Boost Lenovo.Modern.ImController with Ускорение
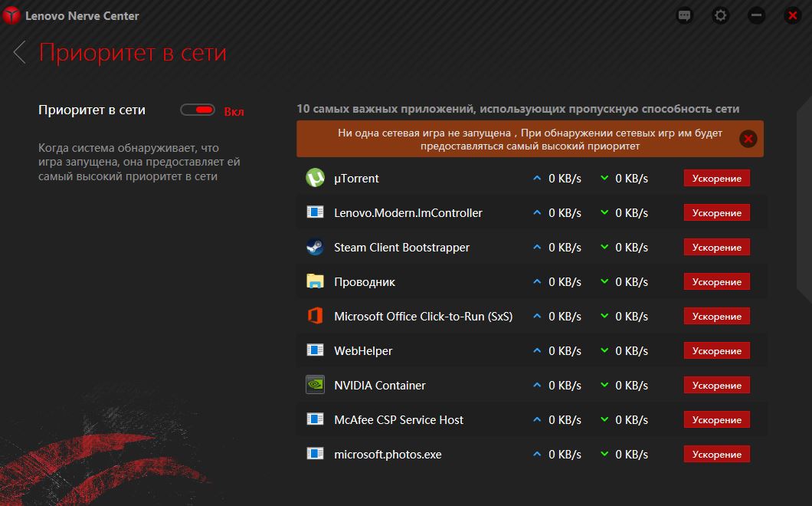The width and height of the screenshot is (812, 506). click(x=717, y=212)
